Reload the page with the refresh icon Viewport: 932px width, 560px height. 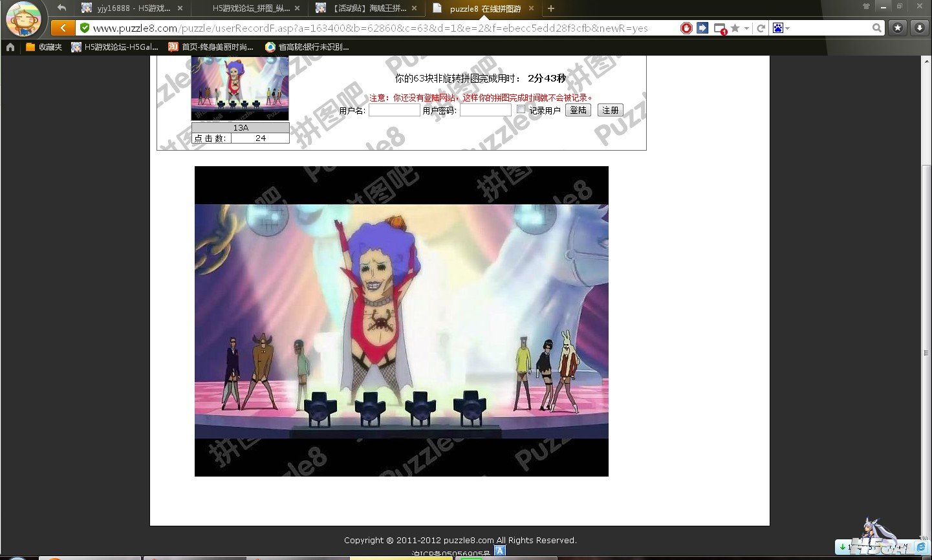[761, 28]
